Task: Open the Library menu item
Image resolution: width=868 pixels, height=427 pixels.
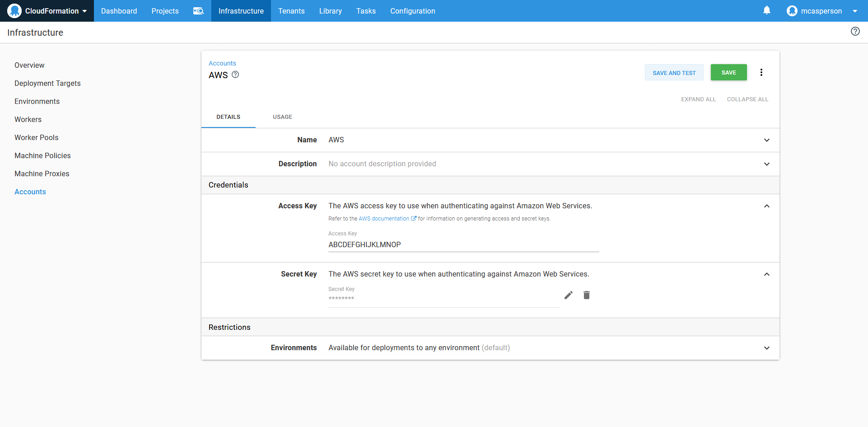Action: click(x=330, y=11)
